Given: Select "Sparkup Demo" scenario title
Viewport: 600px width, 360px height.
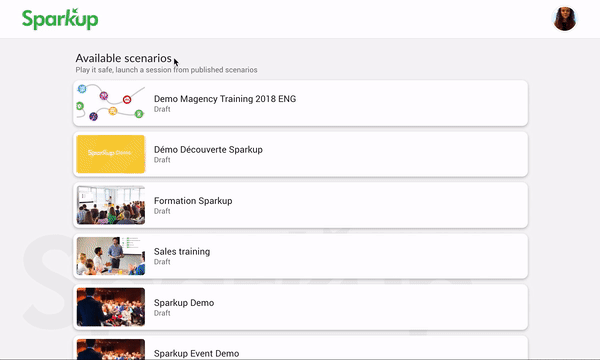Looking at the screenshot, I should click(x=184, y=303).
